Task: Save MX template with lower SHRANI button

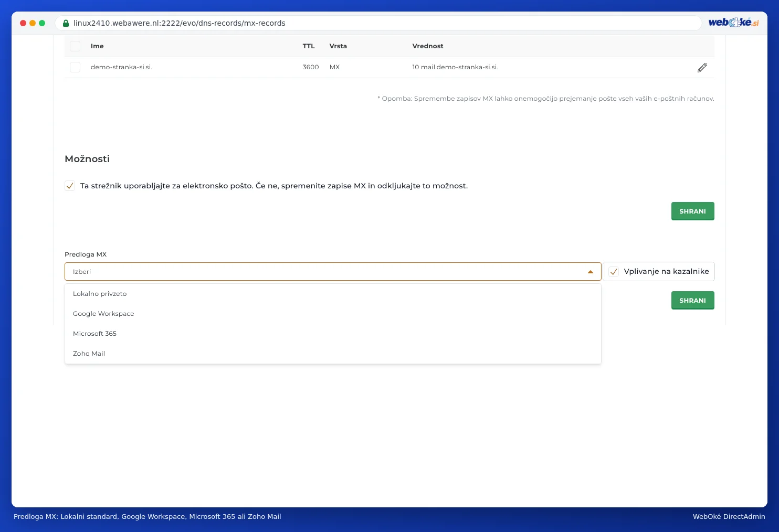Action: (x=693, y=301)
